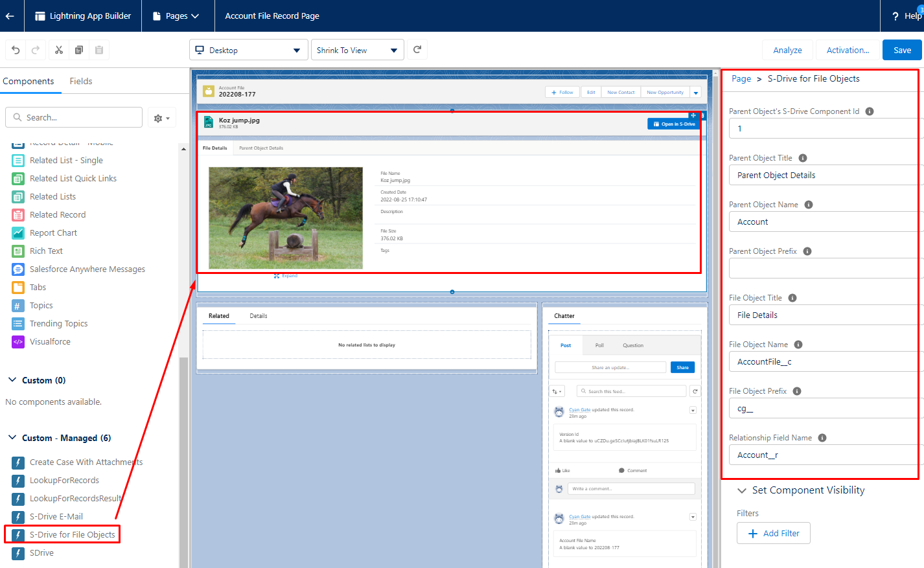Screen dimensions: 924x568
Task: Click the File Object Name input field
Action: click(823, 361)
